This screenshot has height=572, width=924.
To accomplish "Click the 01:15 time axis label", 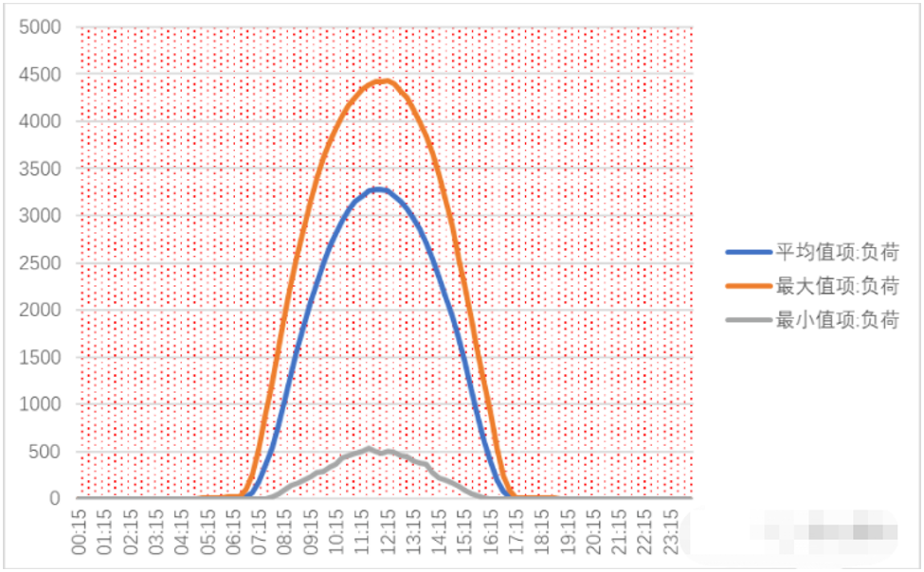I will pyautogui.click(x=104, y=532).
